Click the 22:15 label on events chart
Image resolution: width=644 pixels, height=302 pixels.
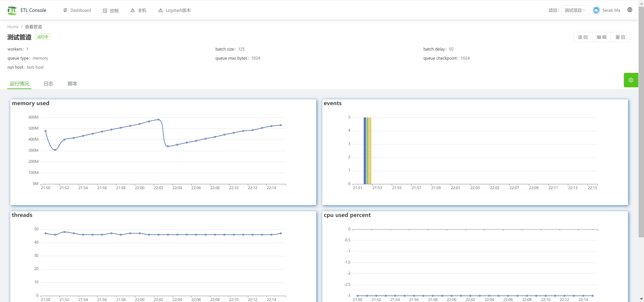coord(592,188)
